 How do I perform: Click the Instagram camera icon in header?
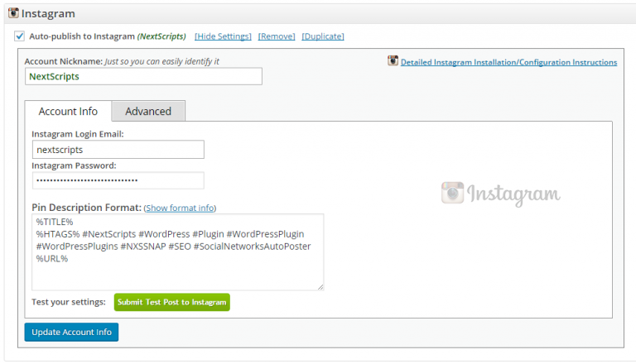point(13,13)
